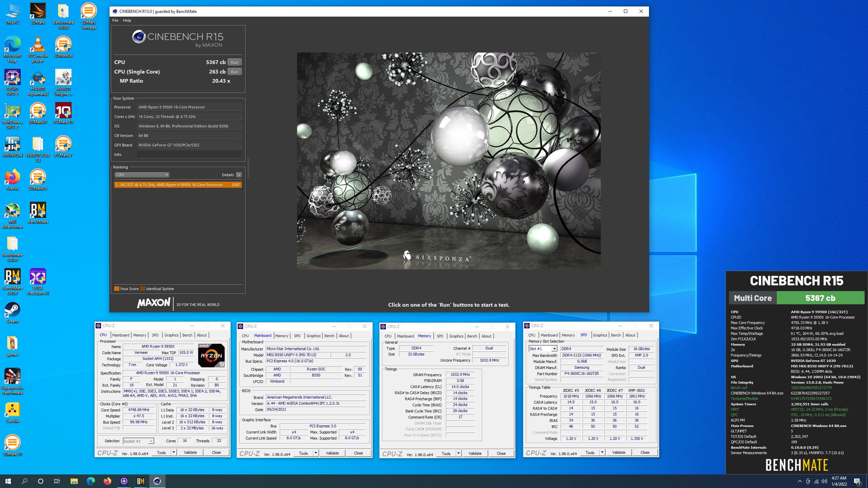868x488 pixels.
Task: Open the 3DMark desktop icon
Action: coord(38,14)
